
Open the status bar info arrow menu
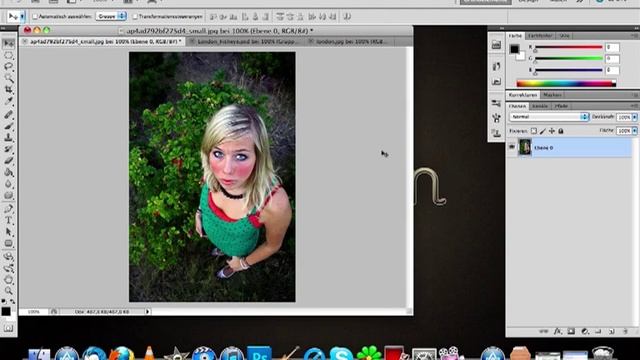coord(148,311)
